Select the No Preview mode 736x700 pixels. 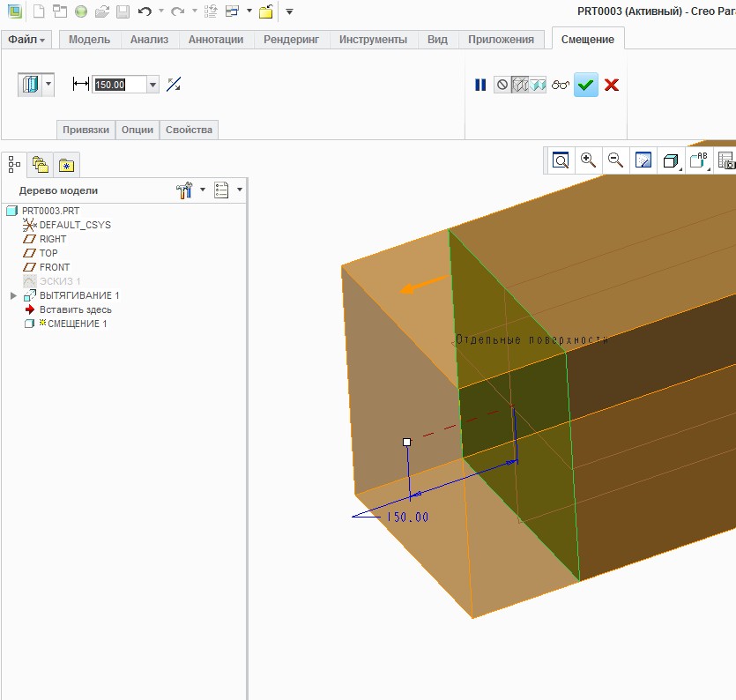pos(502,85)
